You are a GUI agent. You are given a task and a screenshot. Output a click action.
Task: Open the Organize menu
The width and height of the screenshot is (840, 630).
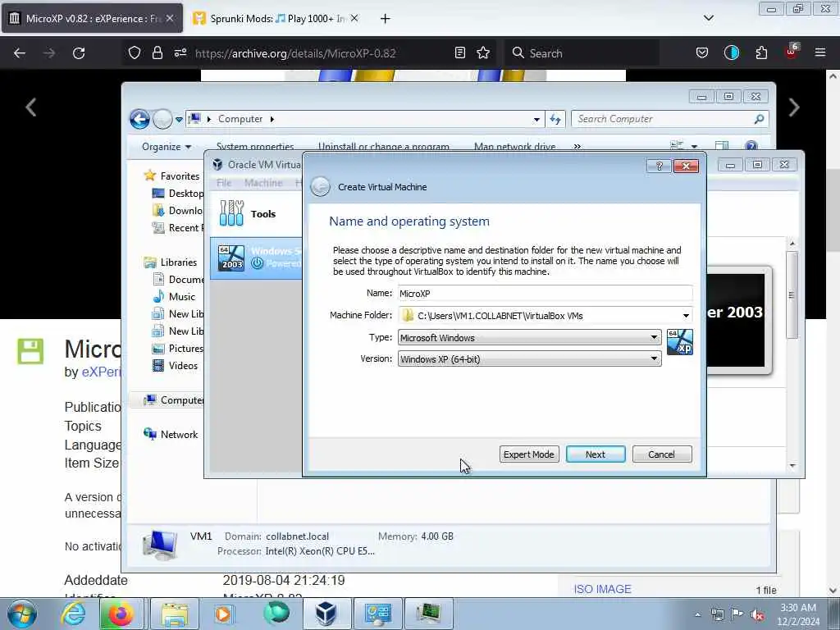tap(166, 146)
